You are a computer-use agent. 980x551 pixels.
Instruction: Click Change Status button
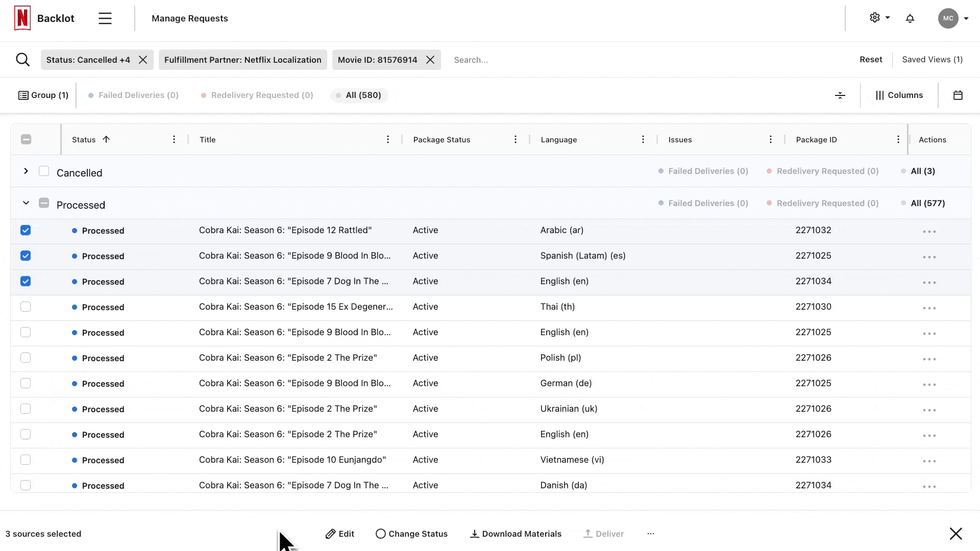point(411,534)
